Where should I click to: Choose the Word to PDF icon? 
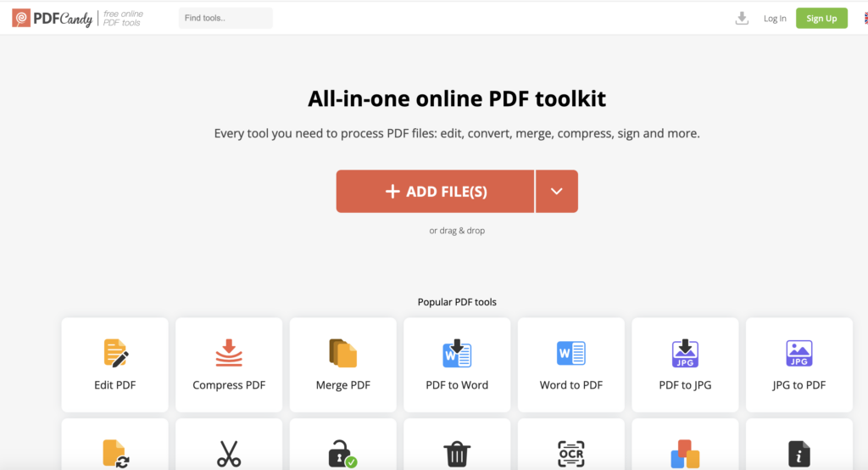pos(570,353)
